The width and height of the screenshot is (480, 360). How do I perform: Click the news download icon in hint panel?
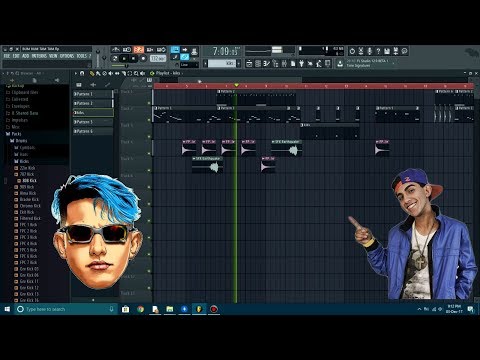click(x=340, y=63)
